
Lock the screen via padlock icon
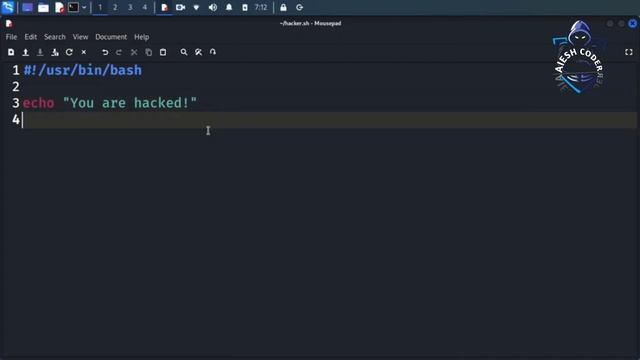click(x=283, y=7)
